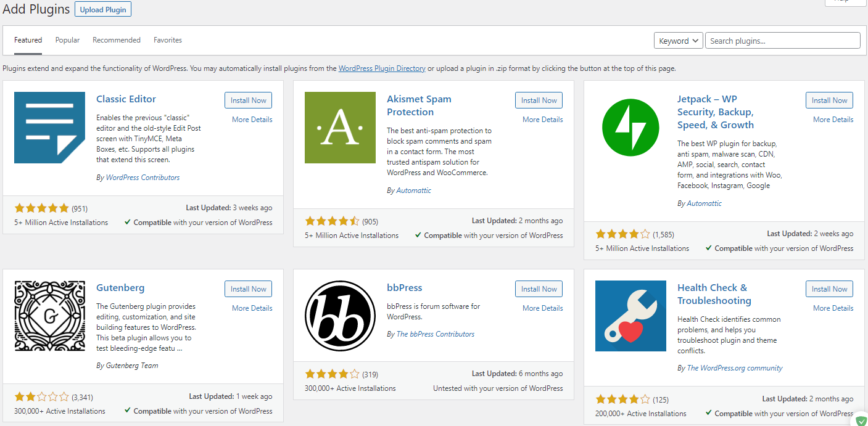Click the Search plugins input field

pos(783,41)
